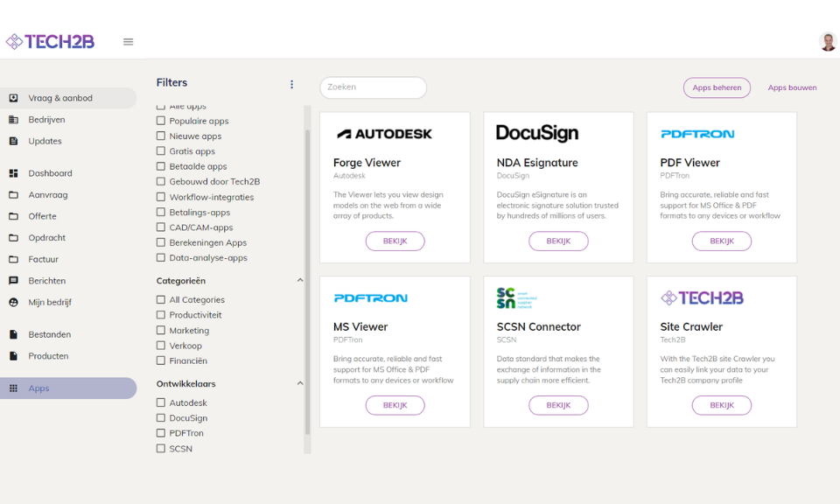Open the Apps bouwen link

click(792, 87)
